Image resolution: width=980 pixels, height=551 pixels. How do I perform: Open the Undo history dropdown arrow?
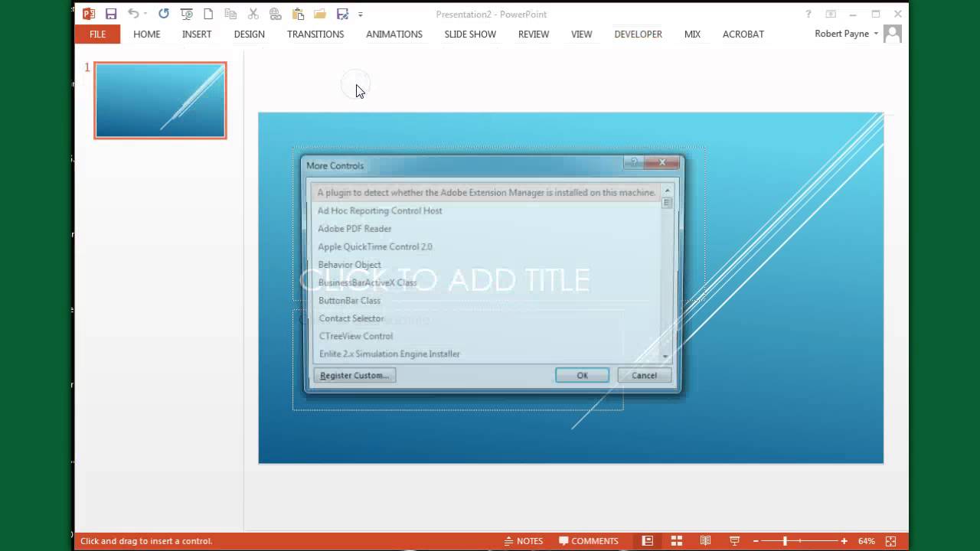[145, 14]
